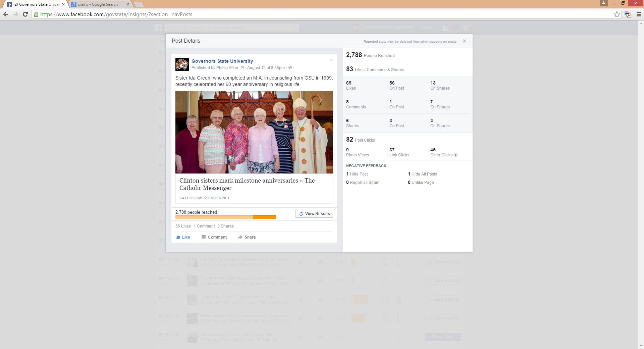Go back with the browser back arrow
Viewport: 644px width, 349px height.
(x=6, y=14)
